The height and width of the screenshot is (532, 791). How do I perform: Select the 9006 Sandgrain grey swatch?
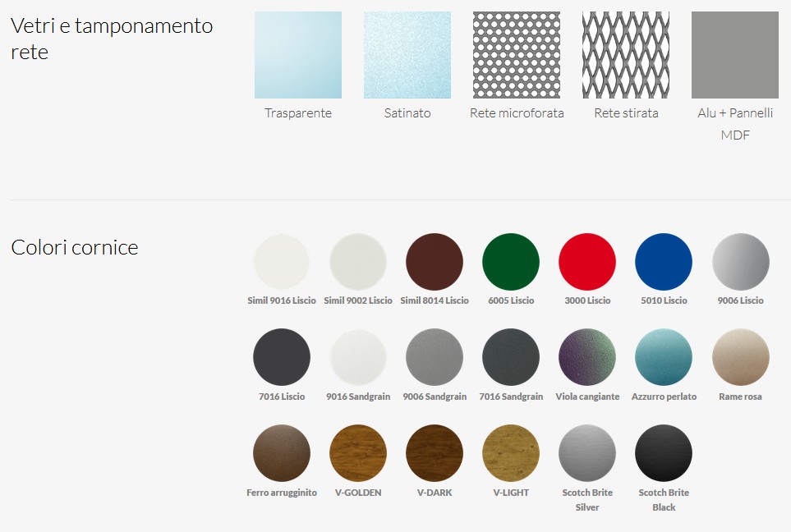(435, 357)
